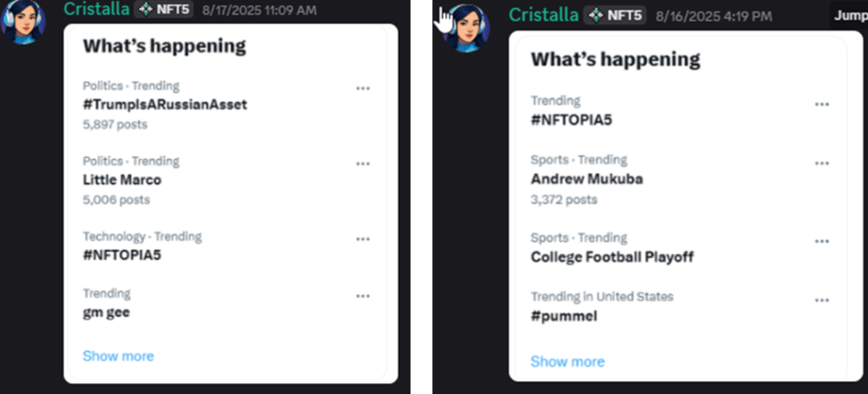Select the College Football Playoff trend

[x=612, y=257]
